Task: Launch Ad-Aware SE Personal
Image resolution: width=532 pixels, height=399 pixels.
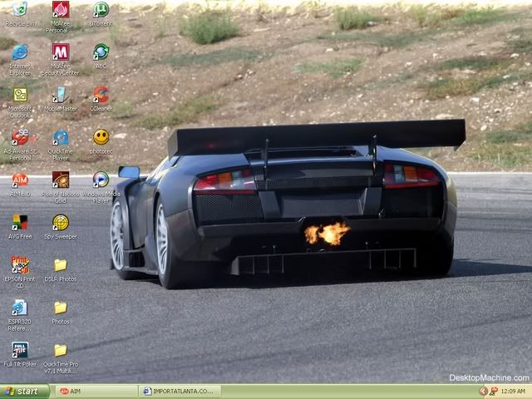Action: pos(20,137)
